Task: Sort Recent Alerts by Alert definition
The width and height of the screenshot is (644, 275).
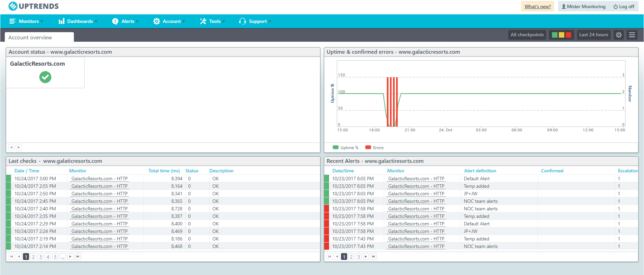Action: [x=480, y=171]
